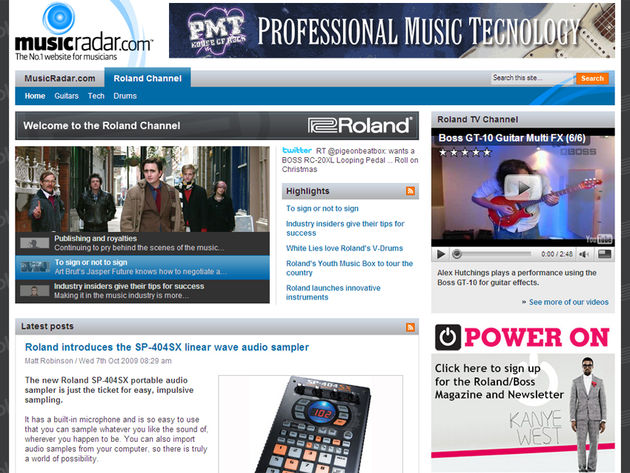Click the YouTube logo on the video
The width and height of the screenshot is (630, 473).
[599, 239]
